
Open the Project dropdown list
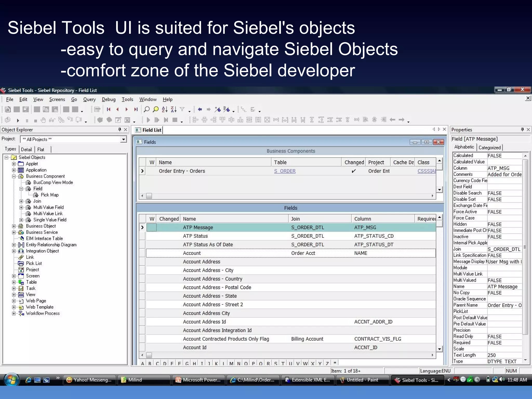point(123,139)
